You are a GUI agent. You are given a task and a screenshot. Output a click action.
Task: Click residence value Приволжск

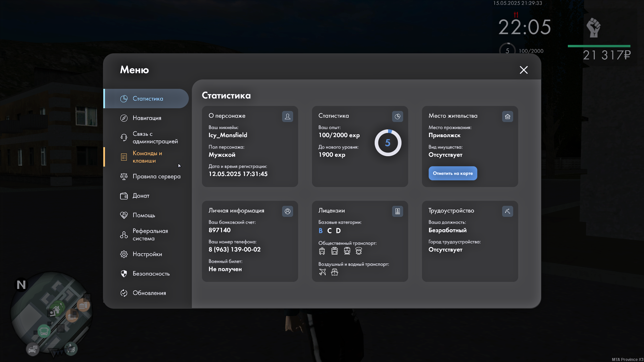coord(444,135)
